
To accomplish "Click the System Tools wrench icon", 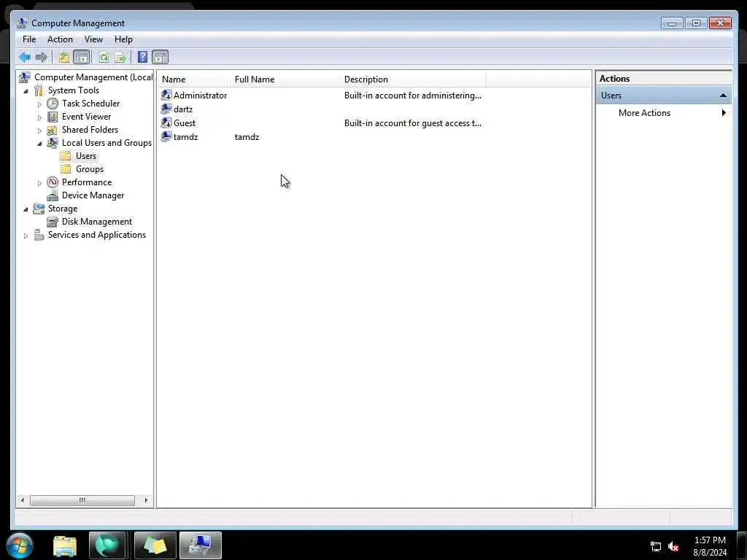I will coord(39,90).
